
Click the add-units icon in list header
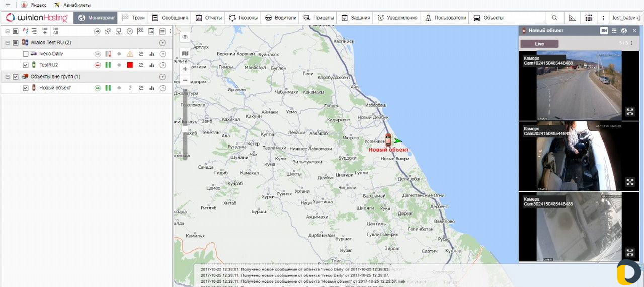tap(45, 31)
